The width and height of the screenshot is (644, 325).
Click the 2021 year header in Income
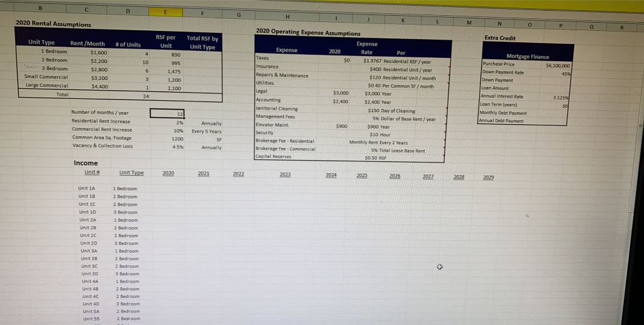(x=203, y=174)
